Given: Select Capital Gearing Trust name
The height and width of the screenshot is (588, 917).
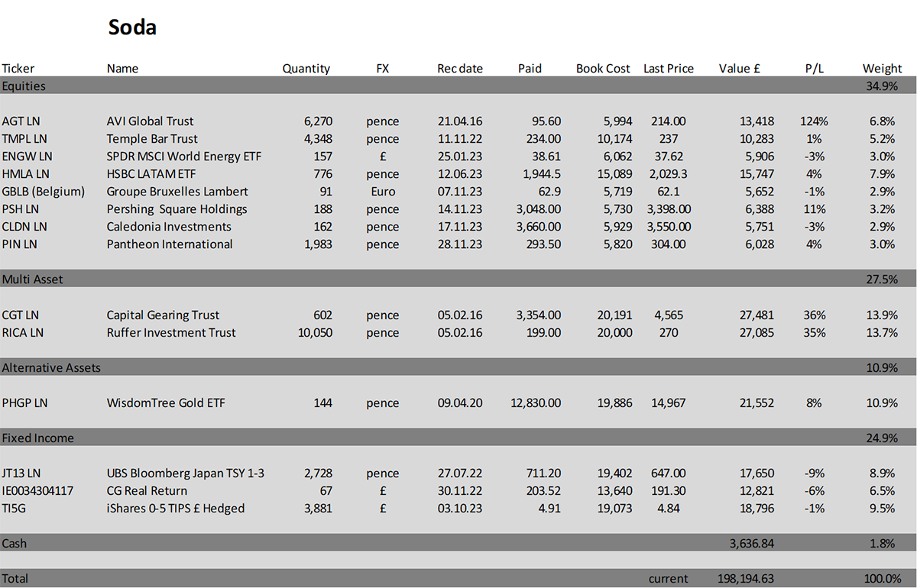Looking at the screenshot, I should (x=163, y=315).
